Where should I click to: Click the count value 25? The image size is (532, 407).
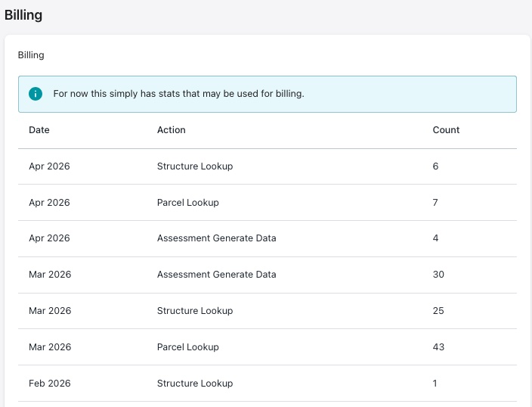tap(438, 311)
